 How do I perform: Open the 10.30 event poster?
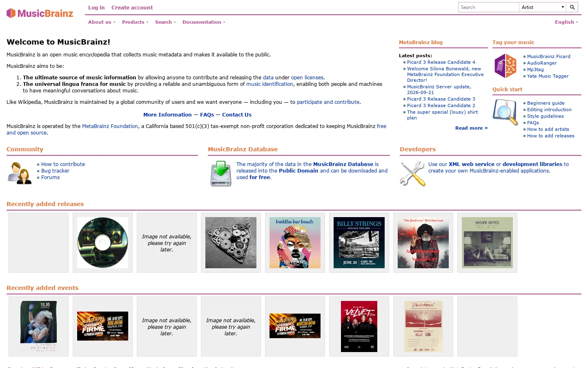pyautogui.click(x=38, y=326)
